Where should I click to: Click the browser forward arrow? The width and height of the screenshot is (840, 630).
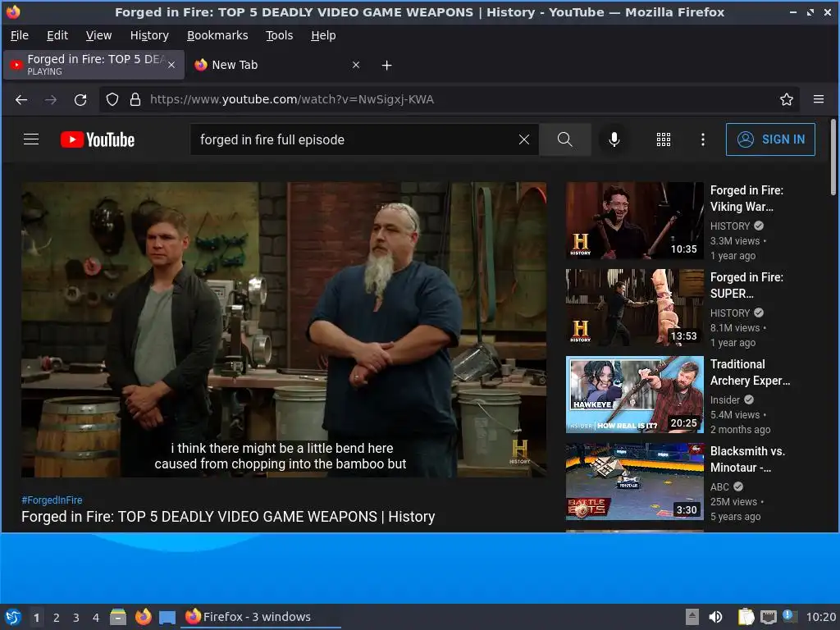point(51,99)
